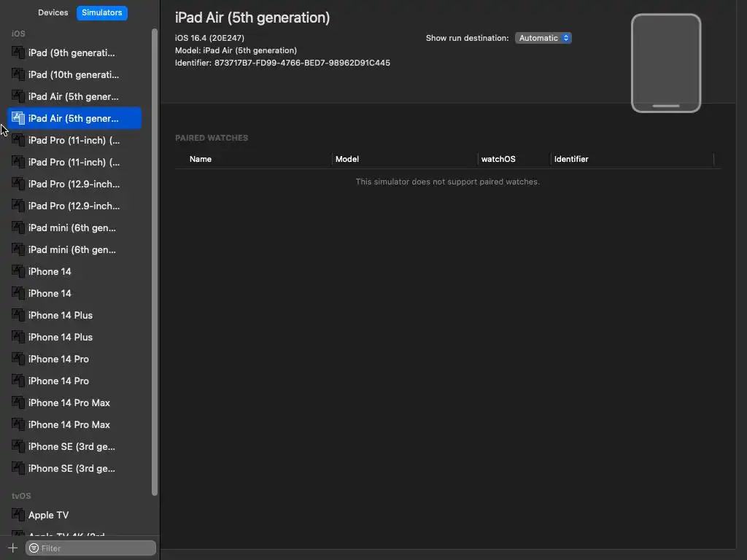
Task: Click the simulator icon beside Apple TV
Action: 18,515
